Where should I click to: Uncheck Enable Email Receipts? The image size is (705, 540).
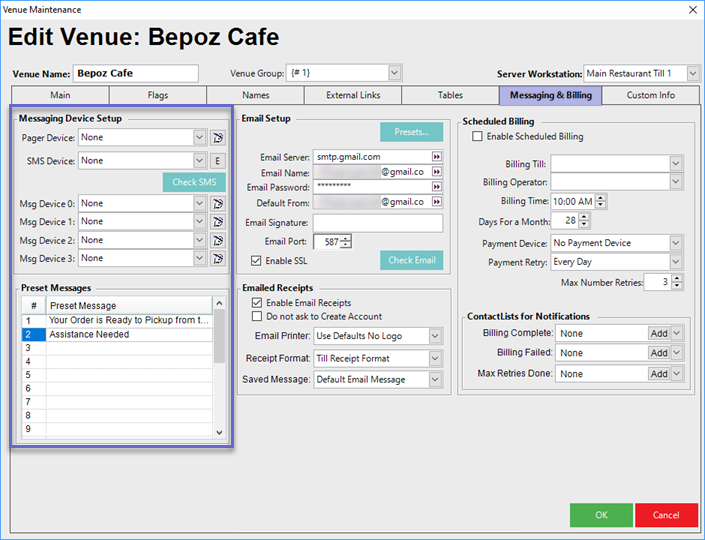pyautogui.click(x=257, y=303)
